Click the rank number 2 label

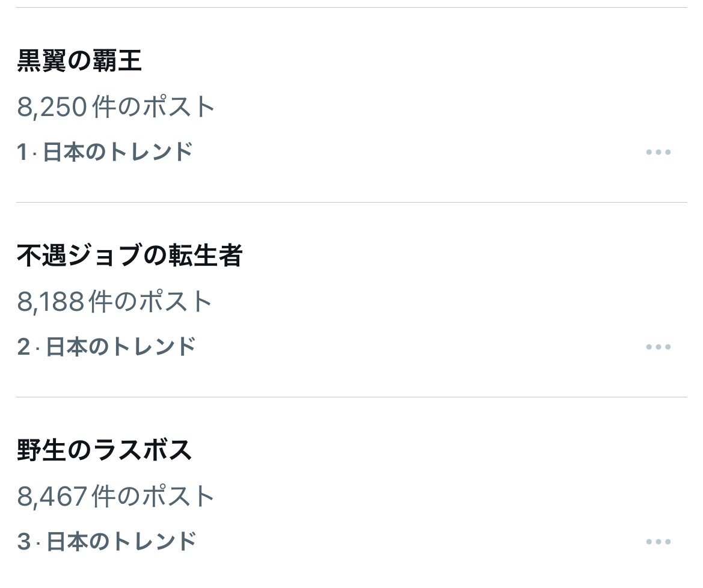click(x=23, y=347)
